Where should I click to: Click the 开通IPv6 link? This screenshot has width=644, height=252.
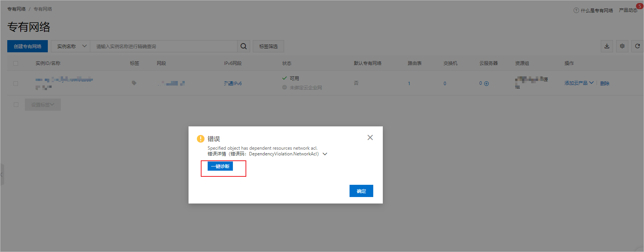click(233, 83)
